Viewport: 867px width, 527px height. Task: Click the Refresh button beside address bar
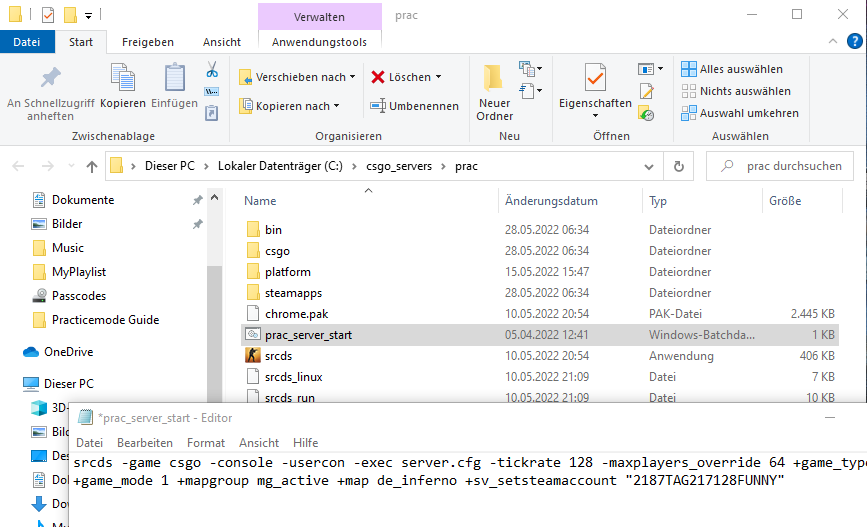[x=678, y=166]
